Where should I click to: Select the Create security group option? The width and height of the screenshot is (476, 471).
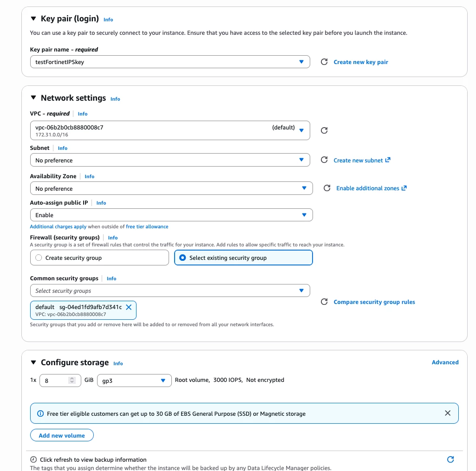point(99,258)
